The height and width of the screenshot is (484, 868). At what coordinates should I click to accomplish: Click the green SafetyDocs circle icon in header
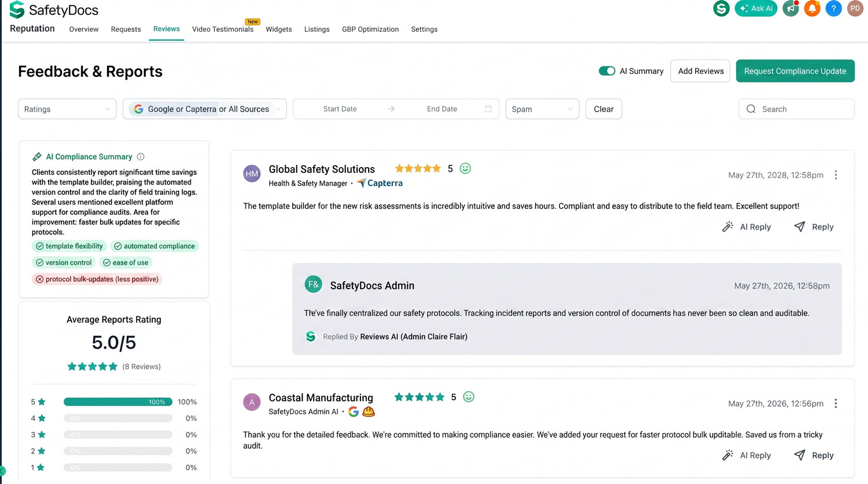(x=721, y=9)
